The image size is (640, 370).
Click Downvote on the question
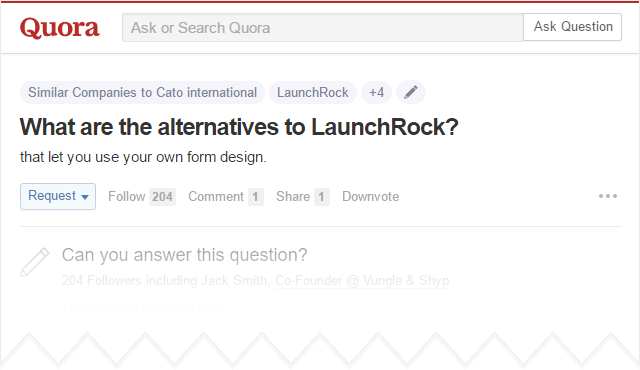(371, 197)
